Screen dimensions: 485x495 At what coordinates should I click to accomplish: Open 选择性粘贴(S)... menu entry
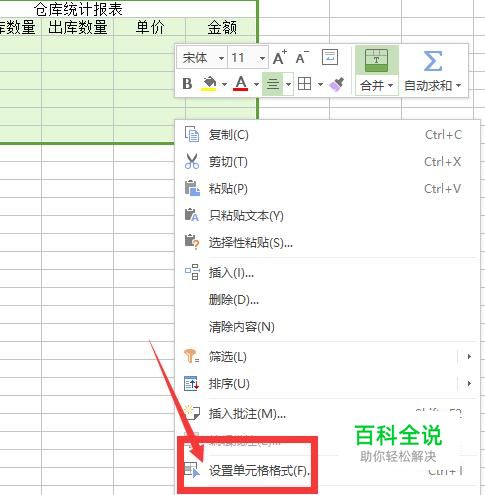pos(327,243)
